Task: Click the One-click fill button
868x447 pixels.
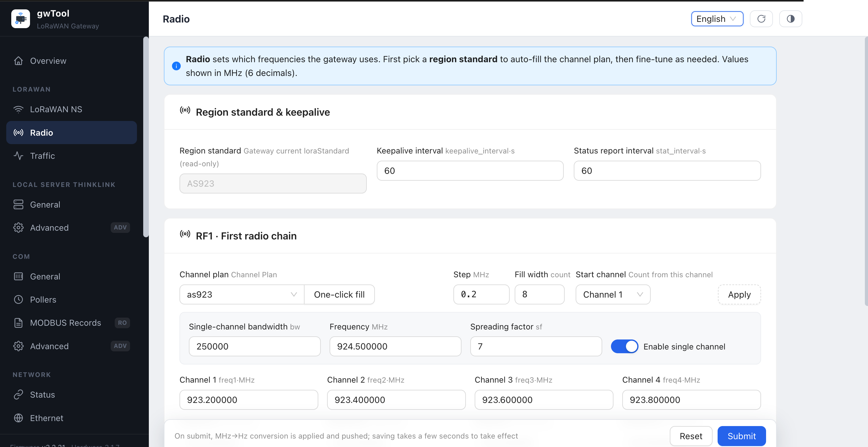Action: coord(339,294)
